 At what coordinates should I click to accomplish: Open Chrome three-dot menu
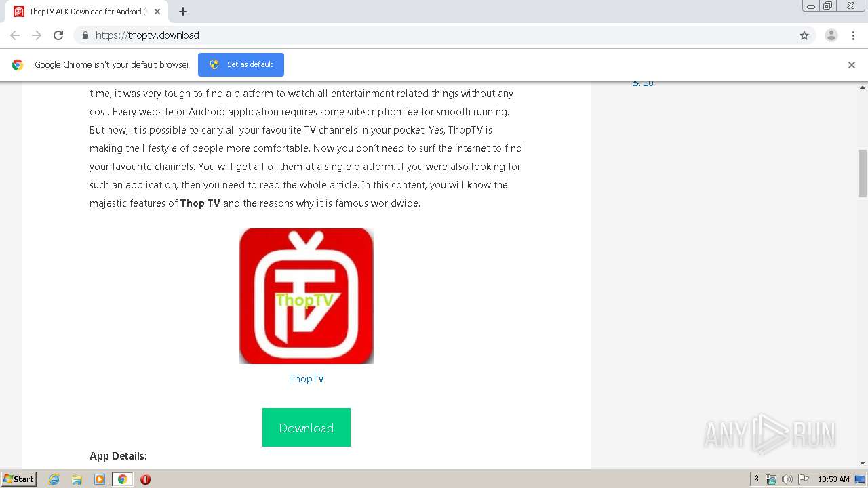pyautogui.click(x=853, y=35)
